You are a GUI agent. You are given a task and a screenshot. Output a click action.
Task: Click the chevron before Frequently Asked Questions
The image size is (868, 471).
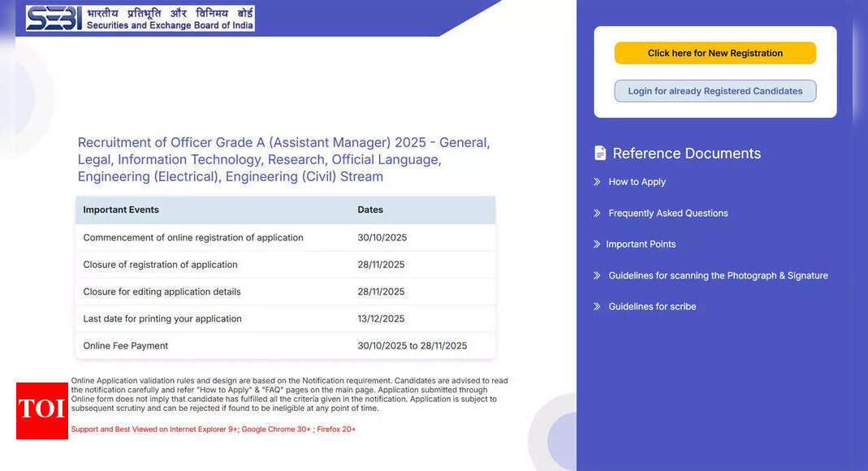[597, 213]
